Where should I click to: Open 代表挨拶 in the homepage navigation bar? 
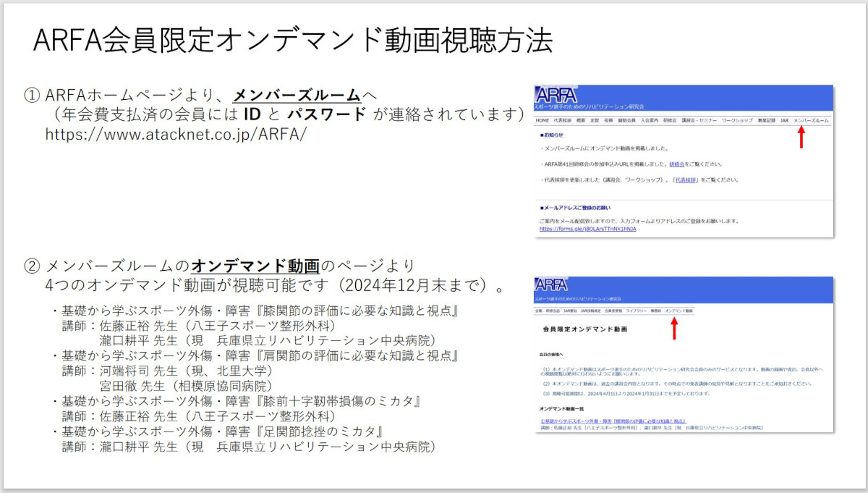click(x=563, y=120)
